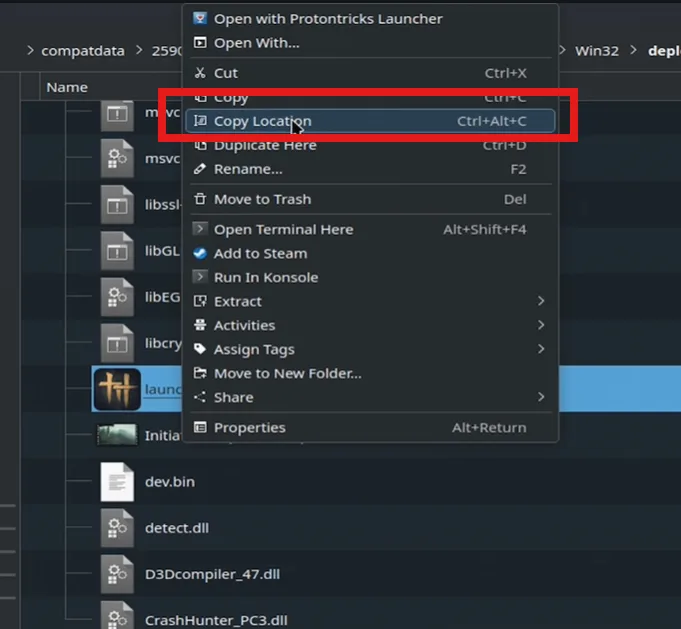Click the Steam logo icon in menu

tap(200, 253)
